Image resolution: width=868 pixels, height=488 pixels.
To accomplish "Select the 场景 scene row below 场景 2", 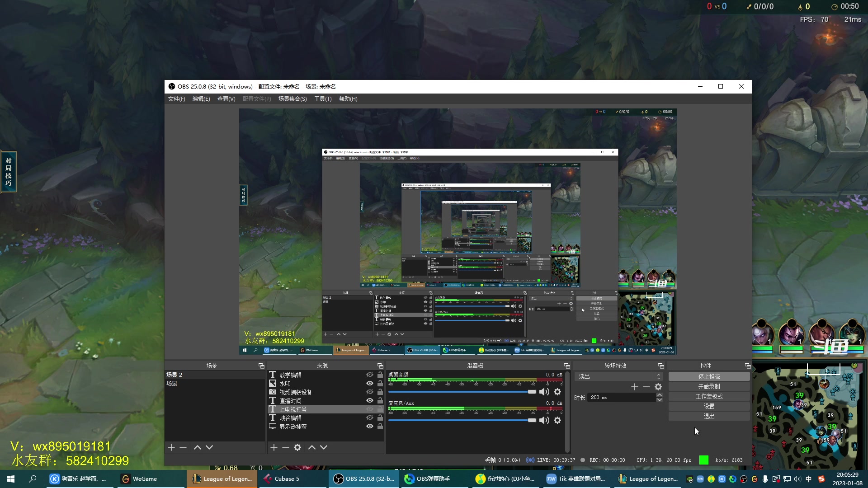I will click(x=215, y=384).
